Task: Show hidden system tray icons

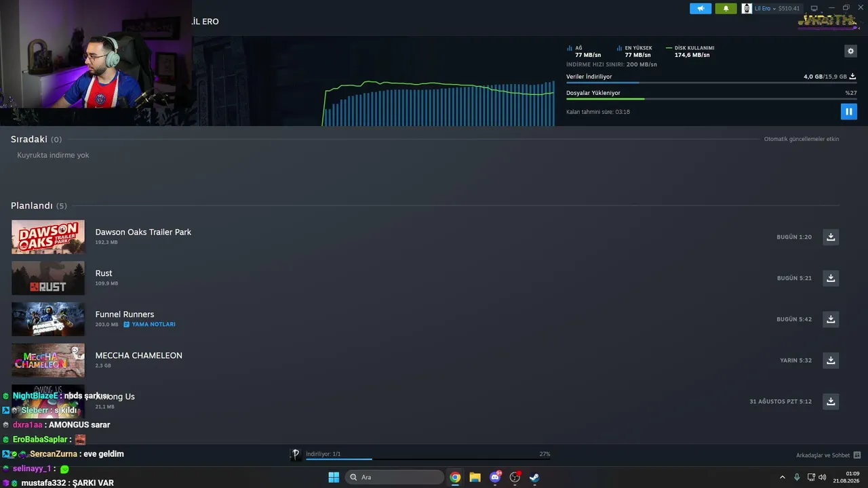Action: tap(782, 477)
